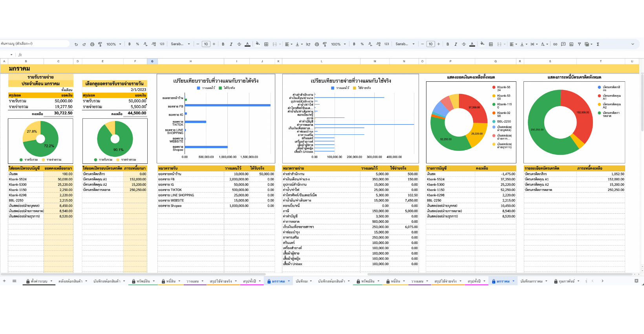Screen dimensions: 644x334
Task: Select the column L header
Action: (x=321, y=61)
